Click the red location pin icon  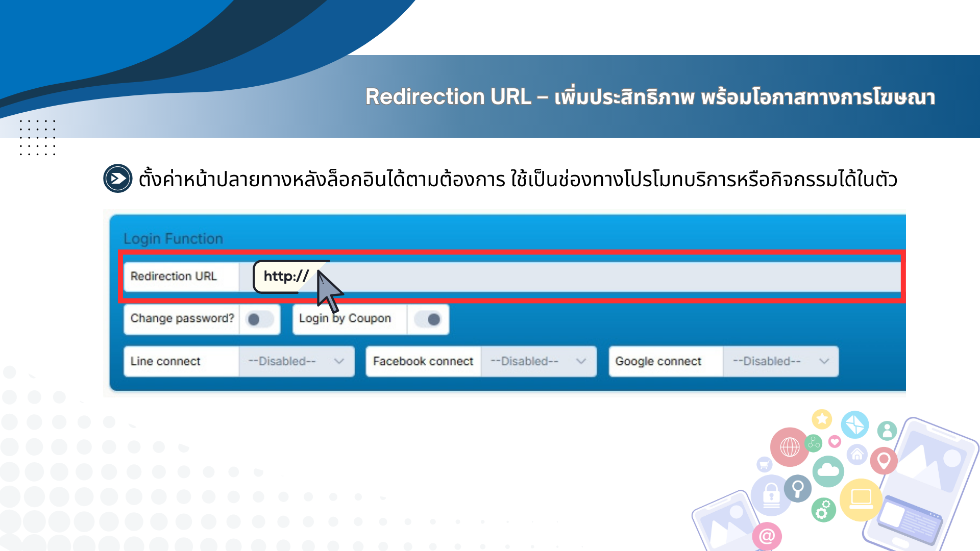pyautogui.click(x=884, y=460)
